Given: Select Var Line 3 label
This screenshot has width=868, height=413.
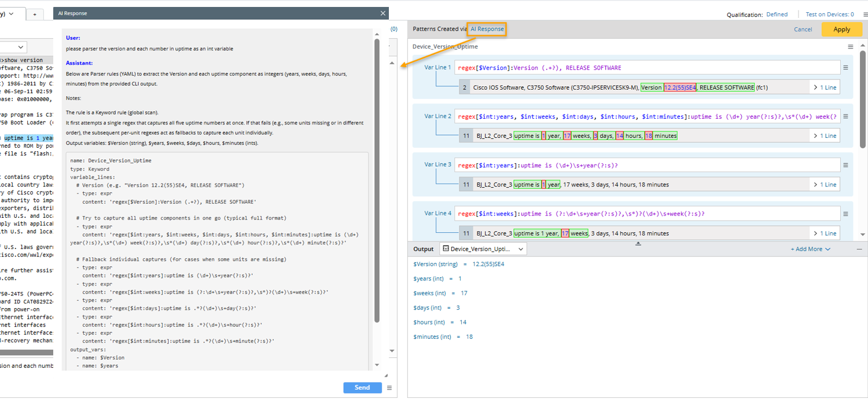Looking at the screenshot, I should point(437,165).
